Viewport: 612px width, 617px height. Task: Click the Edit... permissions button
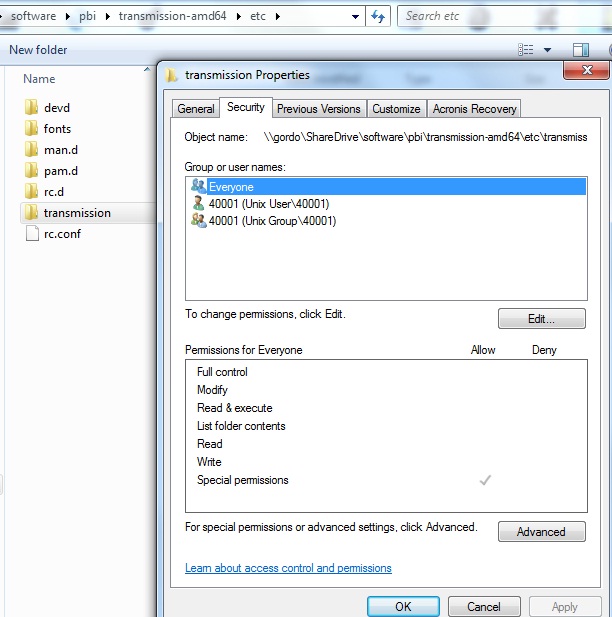tap(542, 318)
